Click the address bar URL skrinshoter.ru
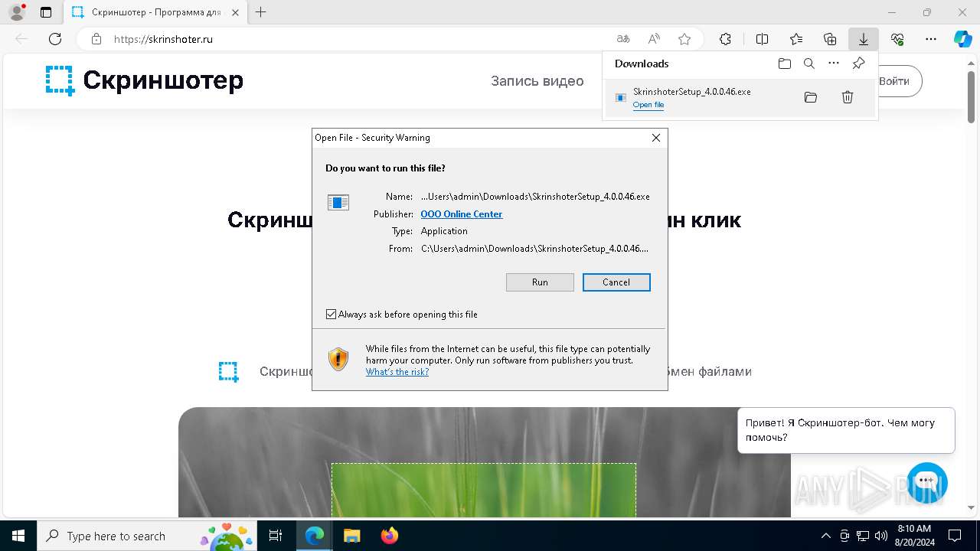The height and width of the screenshot is (551, 980). (x=163, y=39)
